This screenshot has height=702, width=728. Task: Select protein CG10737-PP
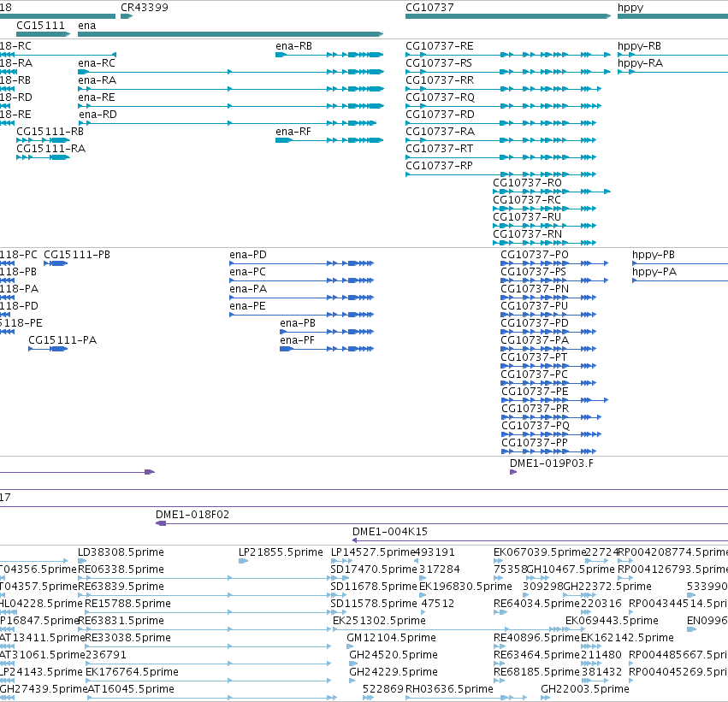(x=549, y=451)
